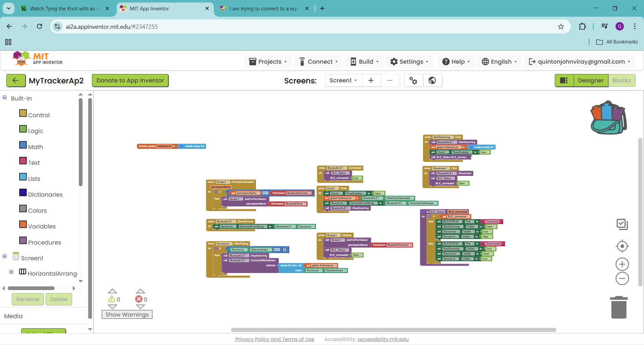This screenshot has width=644, height=345.
Task: Open the Screen1 screen selector dropdown
Action: click(343, 80)
